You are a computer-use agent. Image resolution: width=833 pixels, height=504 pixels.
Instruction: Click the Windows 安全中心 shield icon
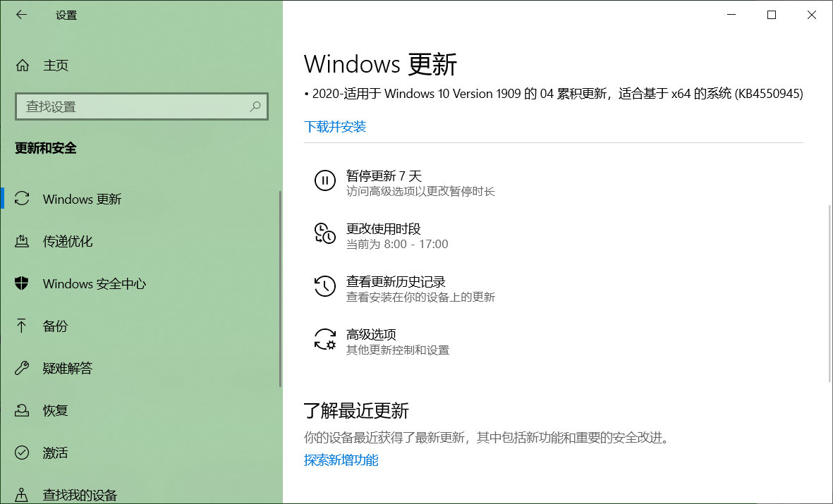pyautogui.click(x=22, y=283)
